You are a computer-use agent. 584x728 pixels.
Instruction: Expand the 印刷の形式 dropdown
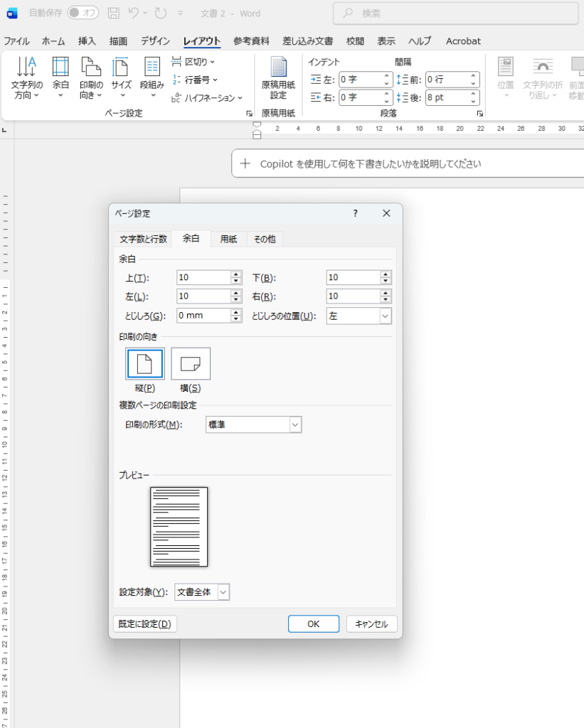295,425
